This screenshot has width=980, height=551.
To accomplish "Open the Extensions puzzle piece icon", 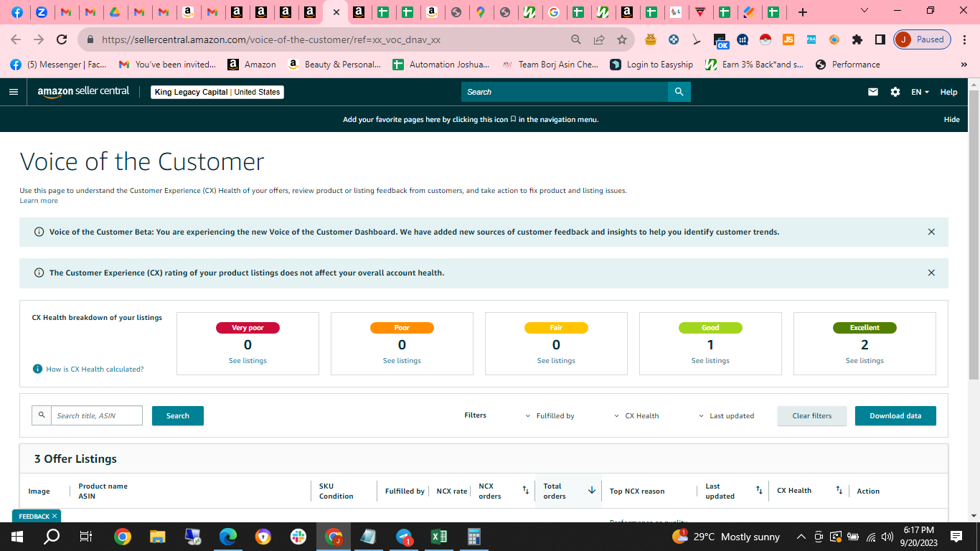I will click(x=857, y=39).
